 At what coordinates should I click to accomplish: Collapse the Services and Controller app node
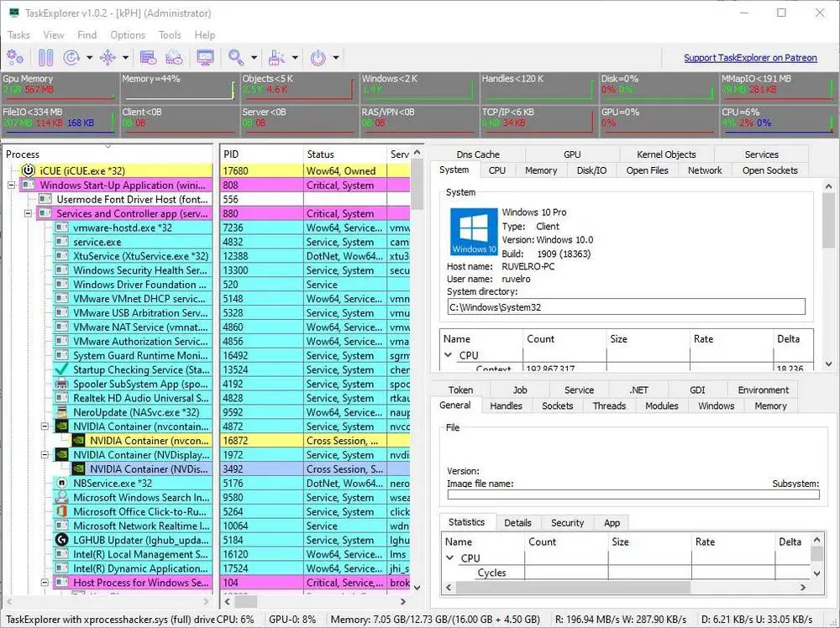click(28, 213)
